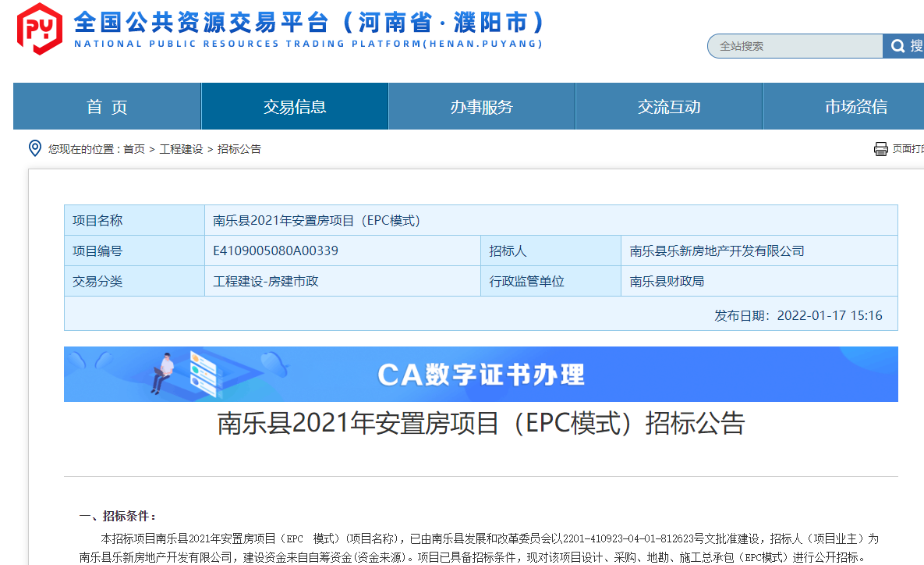This screenshot has width=924, height=565.
Task: Click the 招标公告 breadcrumb link
Action: click(x=239, y=149)
